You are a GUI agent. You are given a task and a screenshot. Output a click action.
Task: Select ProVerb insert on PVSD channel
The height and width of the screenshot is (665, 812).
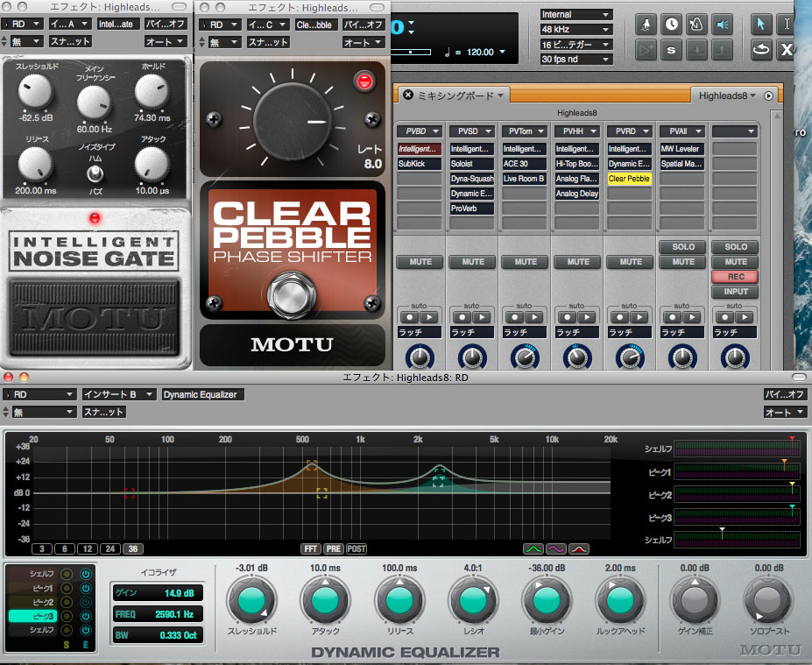472,209
